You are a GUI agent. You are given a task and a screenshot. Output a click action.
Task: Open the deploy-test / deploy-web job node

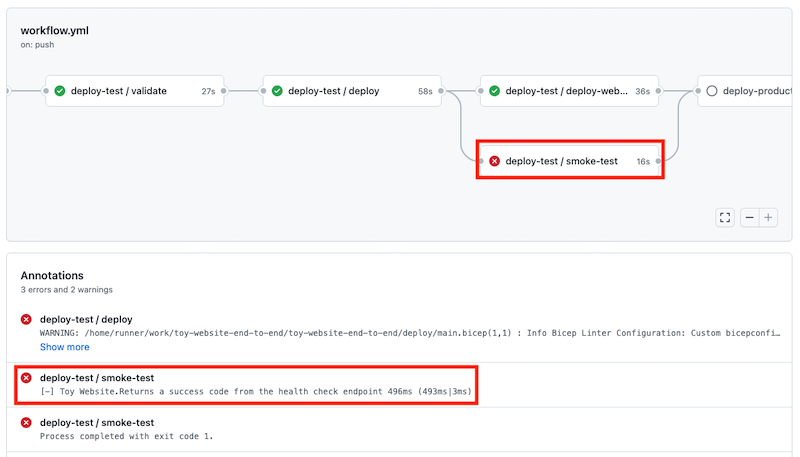pos(569,91)
